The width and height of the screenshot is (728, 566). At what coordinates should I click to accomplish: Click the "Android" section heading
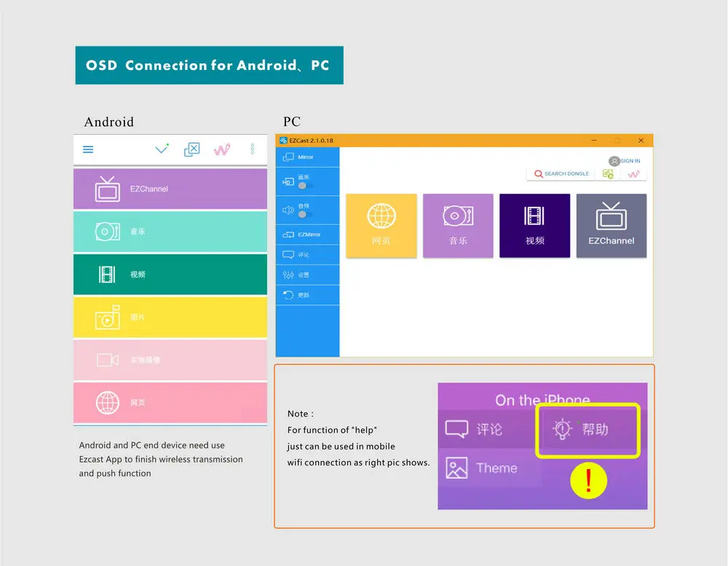pyautogui.click(x=108, y=122)
